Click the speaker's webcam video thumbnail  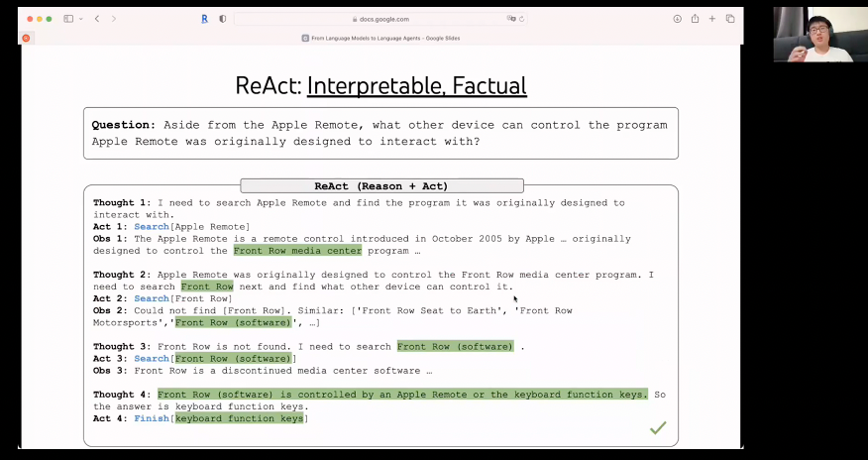click(x=820, y=35)
